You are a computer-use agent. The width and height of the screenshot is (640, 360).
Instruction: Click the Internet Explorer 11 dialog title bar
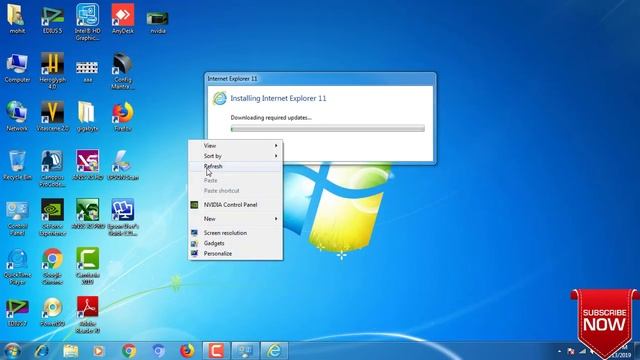click(x=320, y=78)
